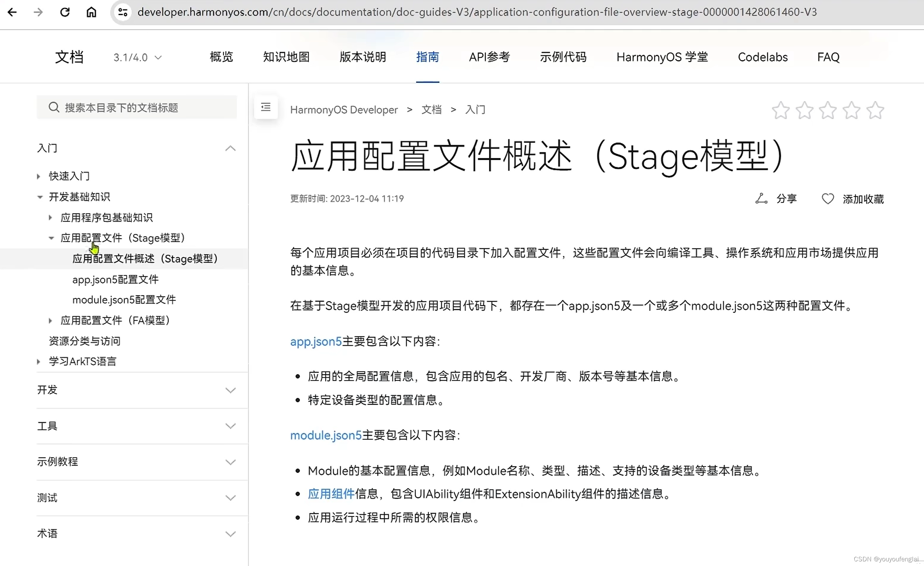Expand the 测试 section chevron
This screenshot has width=924, height=566.
click(x=230, y=498)
